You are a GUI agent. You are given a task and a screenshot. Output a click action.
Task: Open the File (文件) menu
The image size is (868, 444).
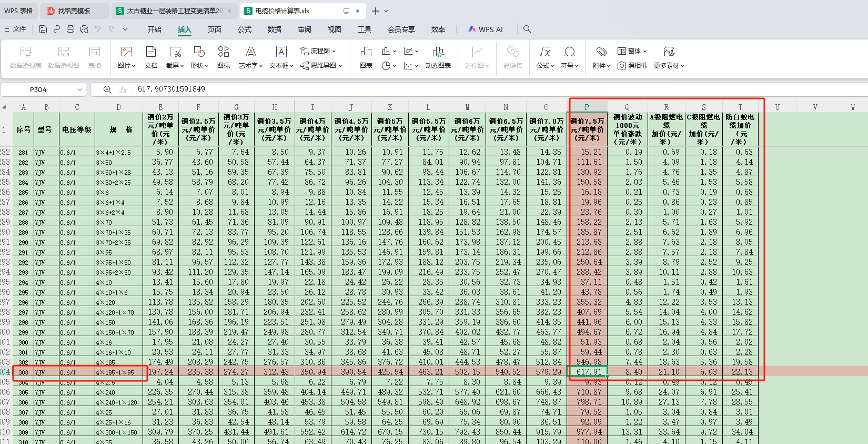coord(16,29)
